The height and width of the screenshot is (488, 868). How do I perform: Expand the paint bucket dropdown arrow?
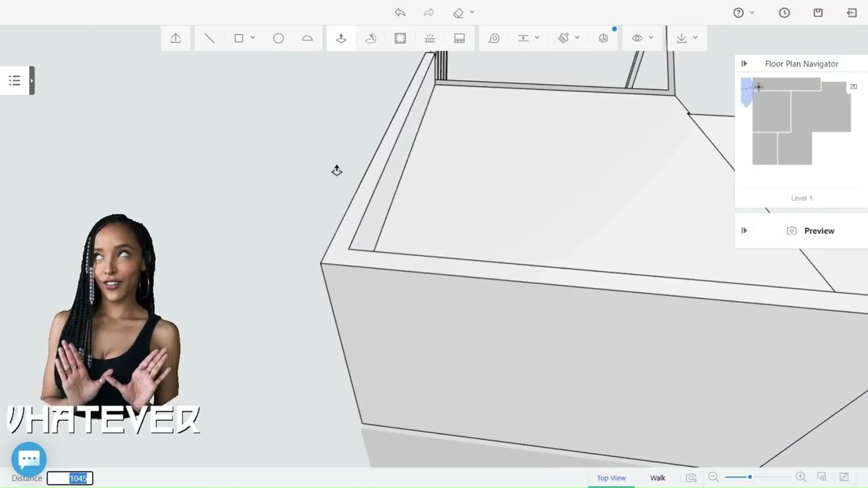pos(577,38)
